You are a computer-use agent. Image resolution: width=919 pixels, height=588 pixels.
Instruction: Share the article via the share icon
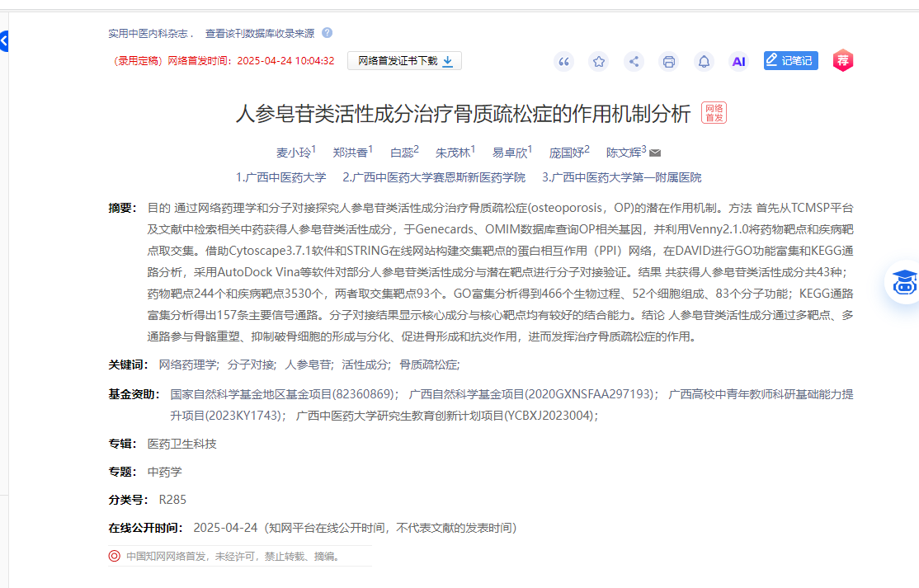pyautogui.click(x=634, y=61)
